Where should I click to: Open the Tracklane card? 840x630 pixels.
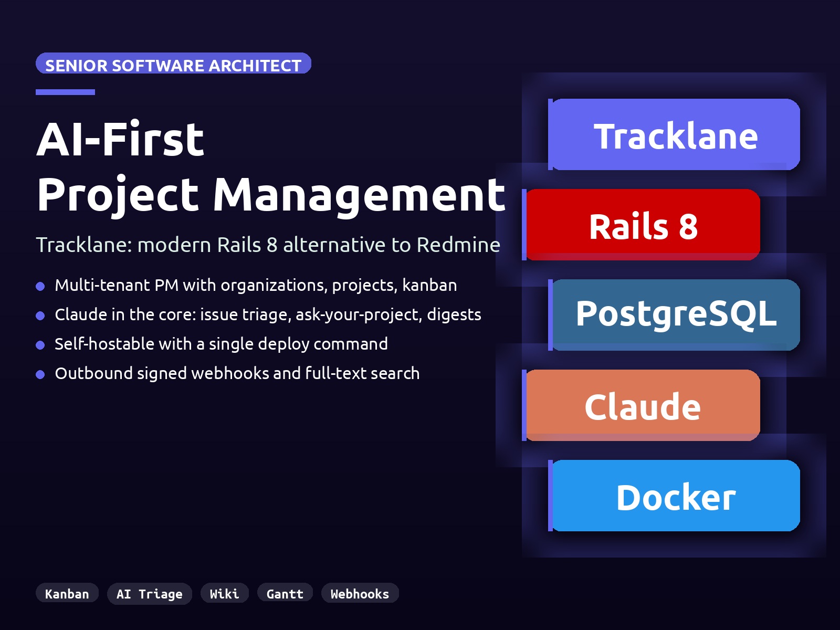(675, 135)
